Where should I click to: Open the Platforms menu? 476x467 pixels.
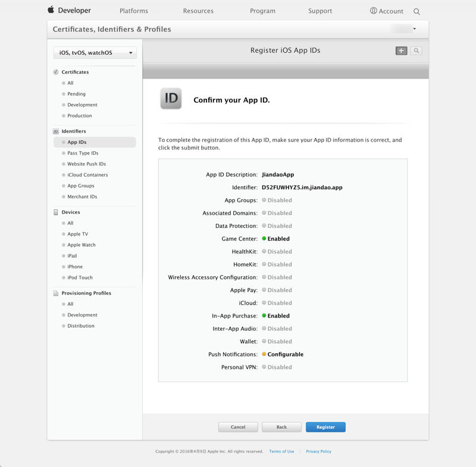(134, 11)
